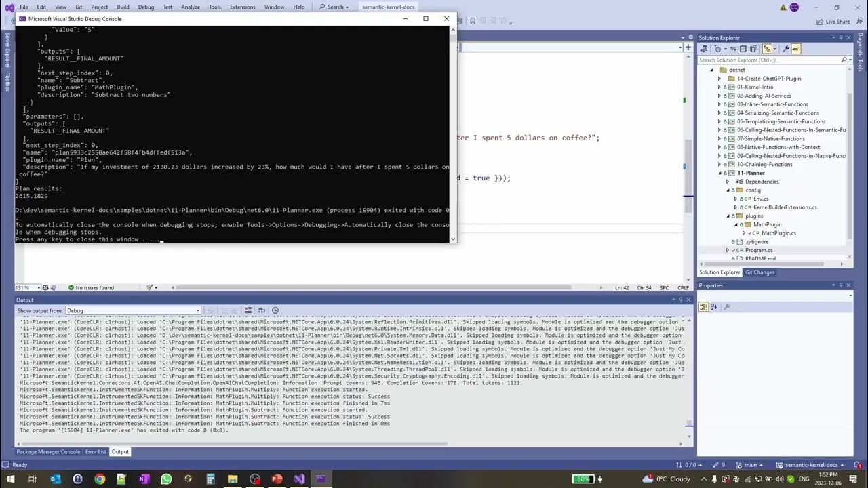Viewport: 868px width, 488px height.
Task: Click Show All Files icon in Solution Explorer
Action: tap(752, 49)
